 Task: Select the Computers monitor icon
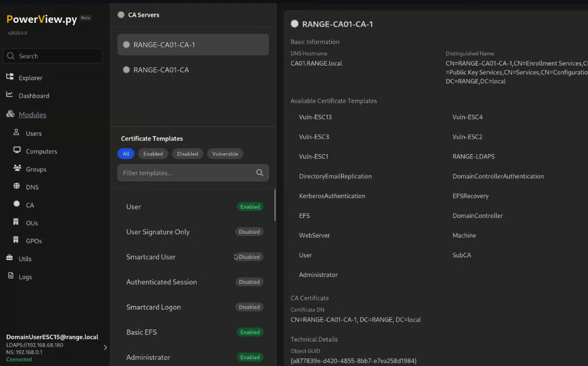[x=17, y=151]
